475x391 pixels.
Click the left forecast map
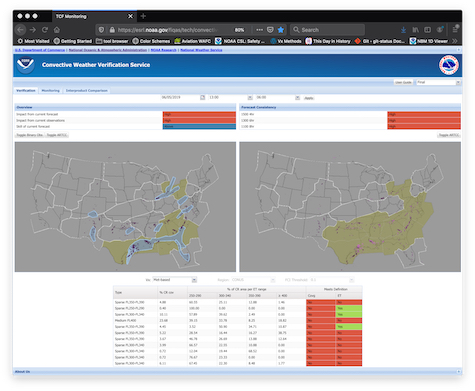125,207
